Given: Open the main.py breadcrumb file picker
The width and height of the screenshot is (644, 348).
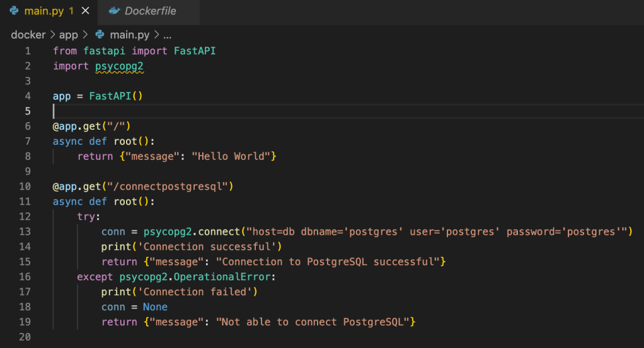Looking at the screenshot, I should 129,35.
